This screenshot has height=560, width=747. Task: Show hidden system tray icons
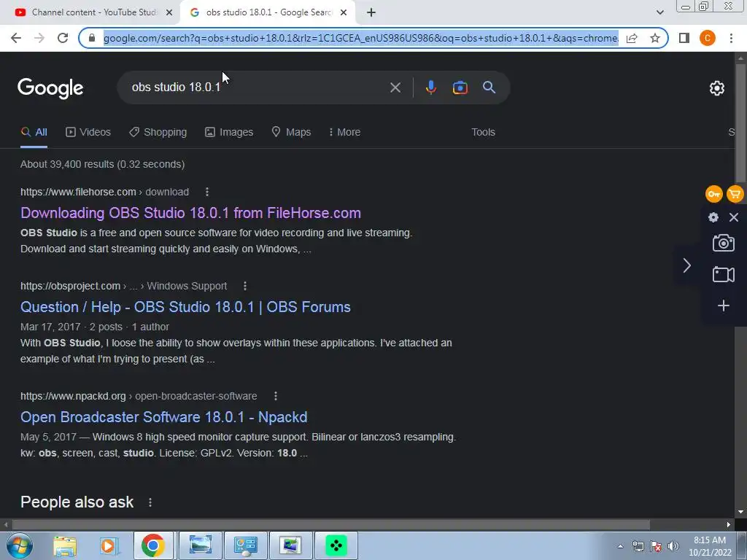tap(620, 546)
